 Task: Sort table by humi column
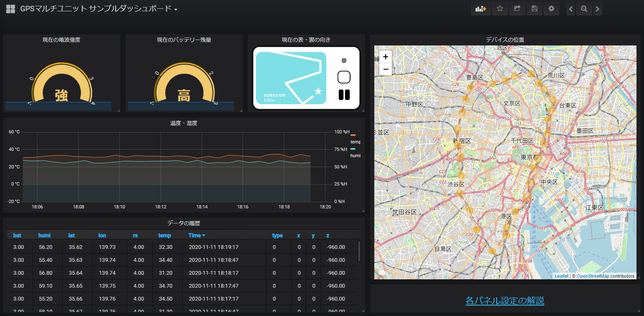44,235
